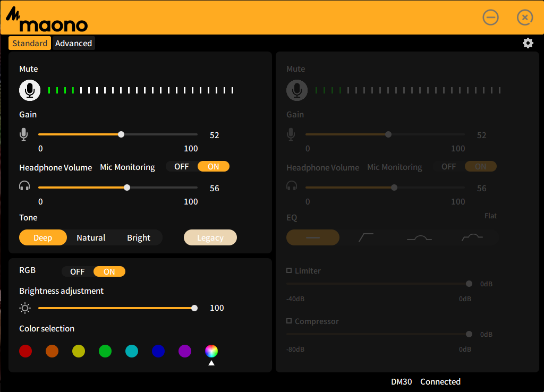Click the sun brightness icon
544x392 pixels.
click(25, 308)
